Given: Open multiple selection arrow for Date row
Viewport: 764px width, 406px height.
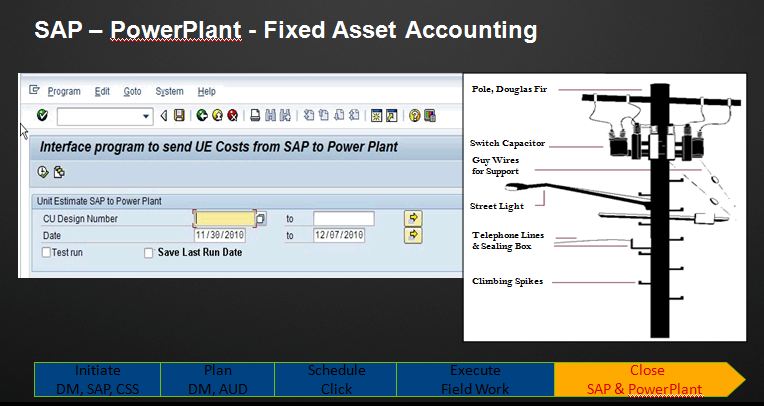Looking at the screenshot, I should 413,235.
